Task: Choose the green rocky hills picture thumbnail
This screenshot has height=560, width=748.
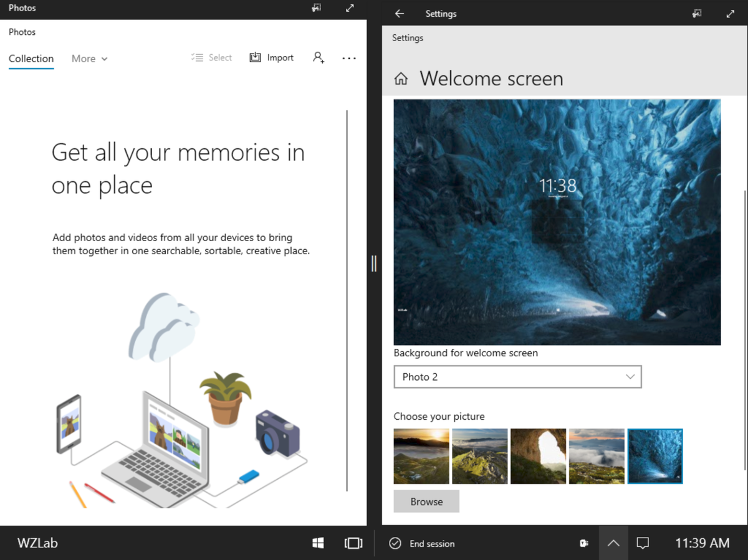Action: [x=480, y=457]
